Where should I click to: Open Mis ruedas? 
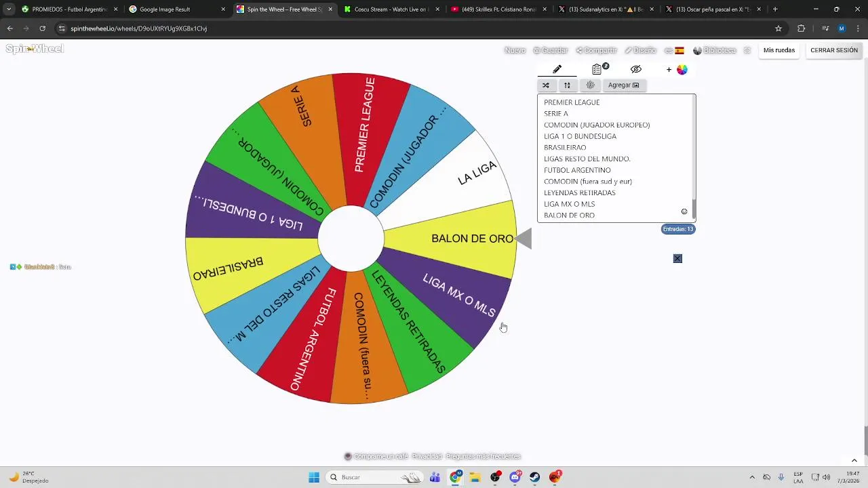tap(779, 50)
